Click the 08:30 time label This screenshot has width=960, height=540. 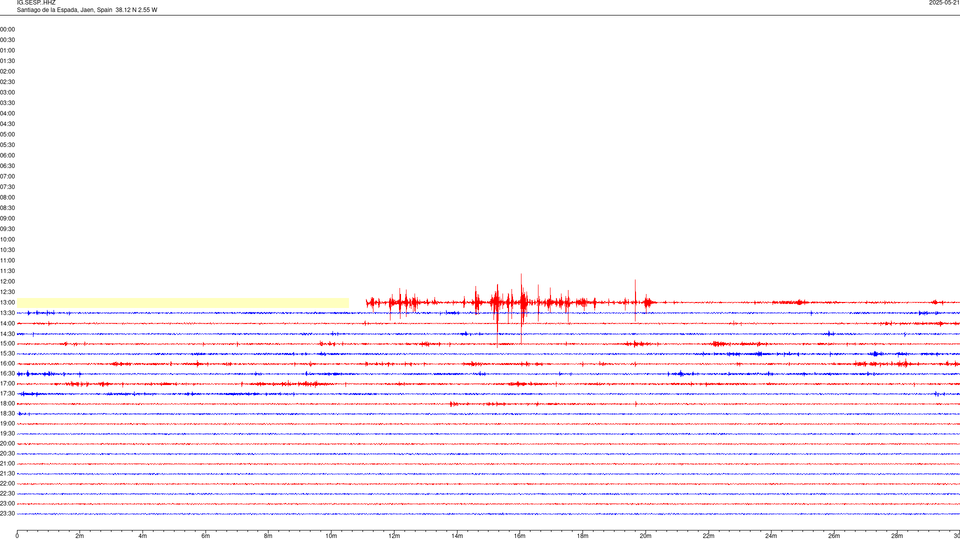pyautogui.click(x=7, y=208)
